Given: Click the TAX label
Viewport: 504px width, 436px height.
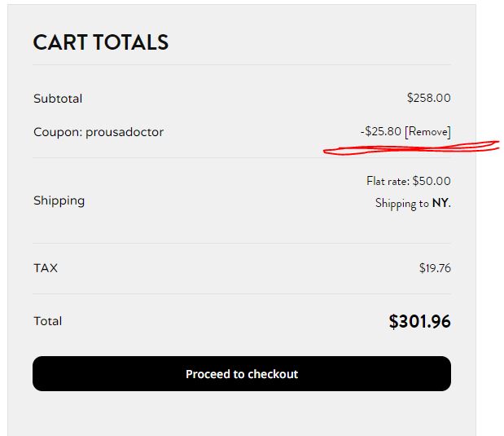Looking at the screenshot, I should [x=46, y=268].
